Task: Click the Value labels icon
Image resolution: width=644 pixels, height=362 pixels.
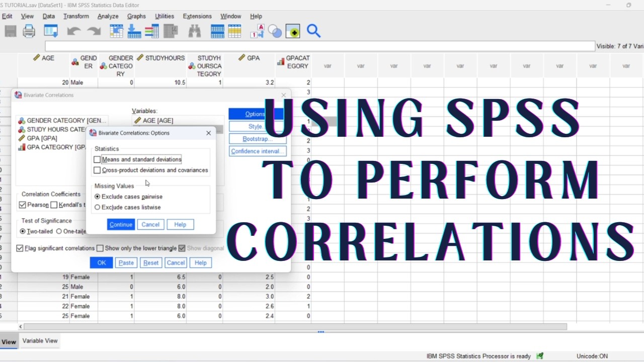Action: click(x=258, y=31)
